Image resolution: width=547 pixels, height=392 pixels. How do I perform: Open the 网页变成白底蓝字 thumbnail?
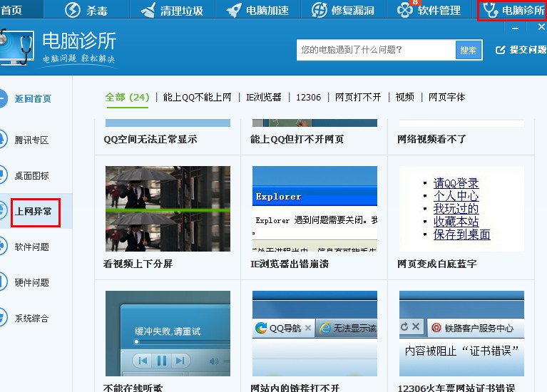[461, 209]
